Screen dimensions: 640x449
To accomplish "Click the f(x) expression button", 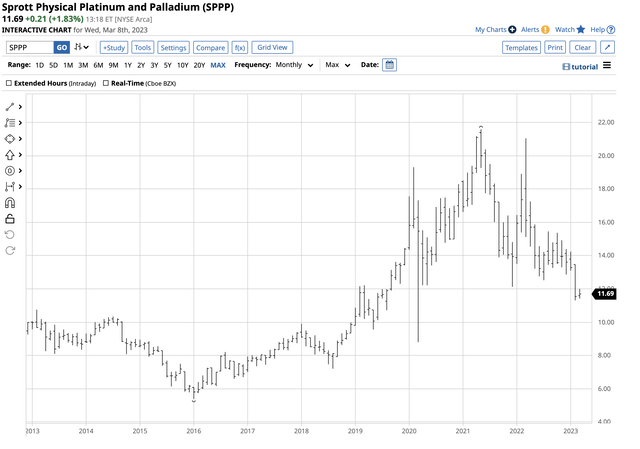I will pos(240,47).
